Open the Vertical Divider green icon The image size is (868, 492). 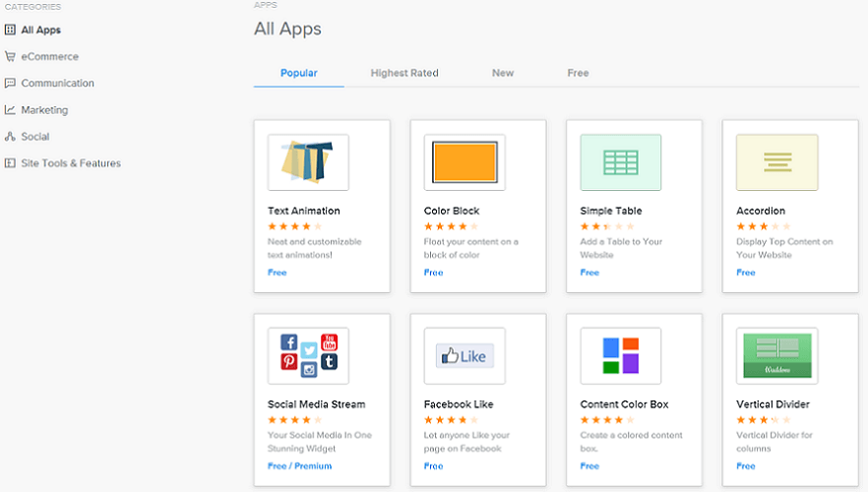click(x=776, y=356)
